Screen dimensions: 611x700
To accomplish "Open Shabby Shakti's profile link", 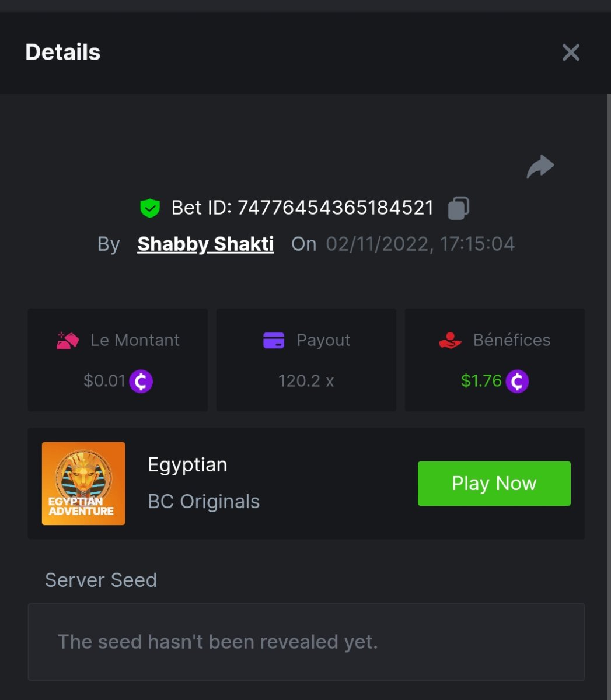I will tap(205, 244).
